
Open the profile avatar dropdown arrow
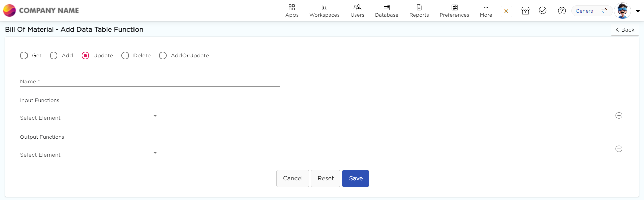pyautogui.click(x=638, y=11)
